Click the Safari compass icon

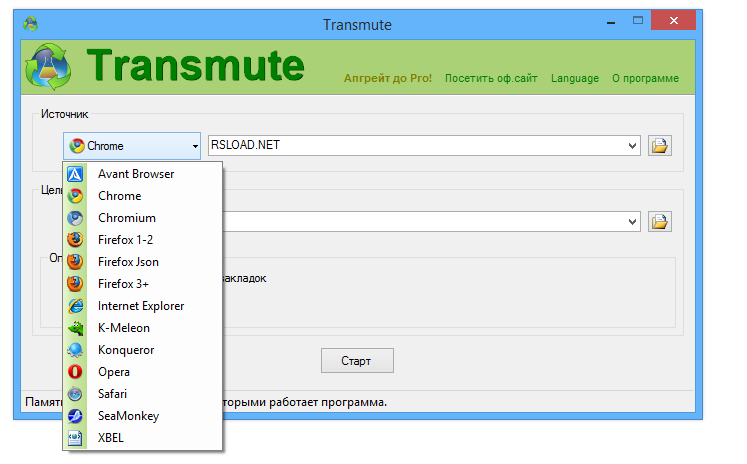pos(75,394)
